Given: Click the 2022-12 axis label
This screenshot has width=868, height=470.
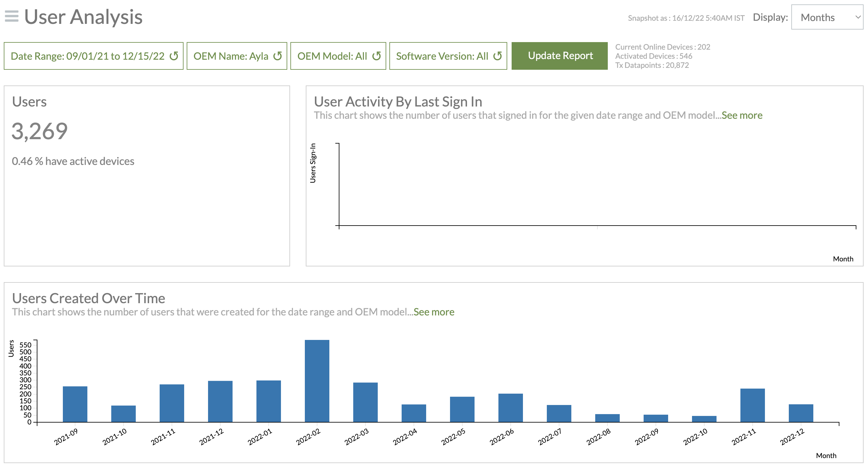Looking at the screenshot, I should [792, 437].
